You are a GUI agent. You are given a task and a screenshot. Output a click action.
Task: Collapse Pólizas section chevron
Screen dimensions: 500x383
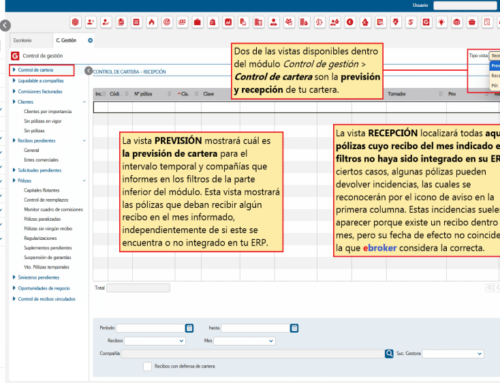tap(84, 181)
